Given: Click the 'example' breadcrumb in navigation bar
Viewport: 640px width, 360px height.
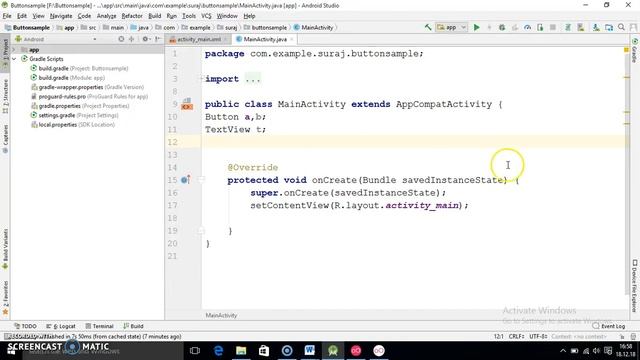Looking at the screenshot, I should 196,27.
